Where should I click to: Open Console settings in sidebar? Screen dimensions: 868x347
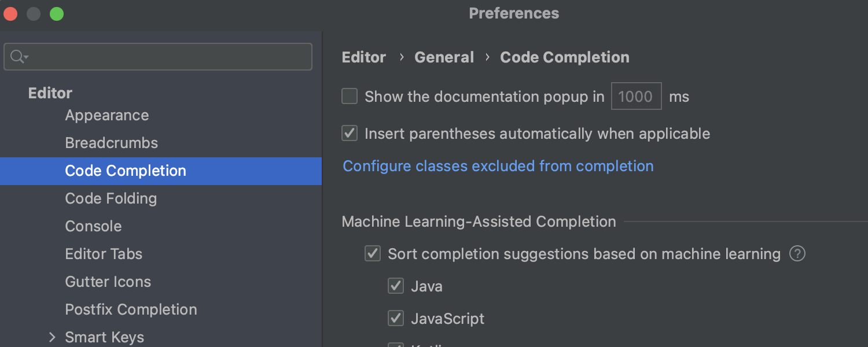[x=93, y=226]
